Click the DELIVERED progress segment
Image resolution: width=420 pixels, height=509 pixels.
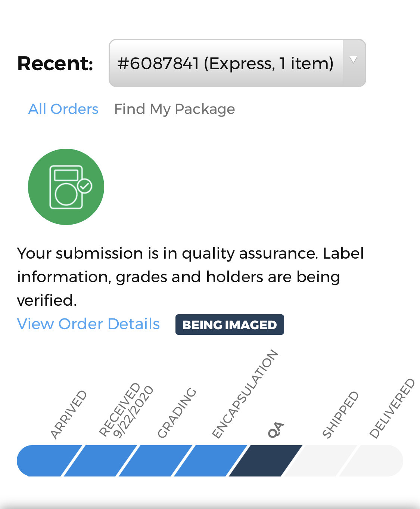point(371,461)
